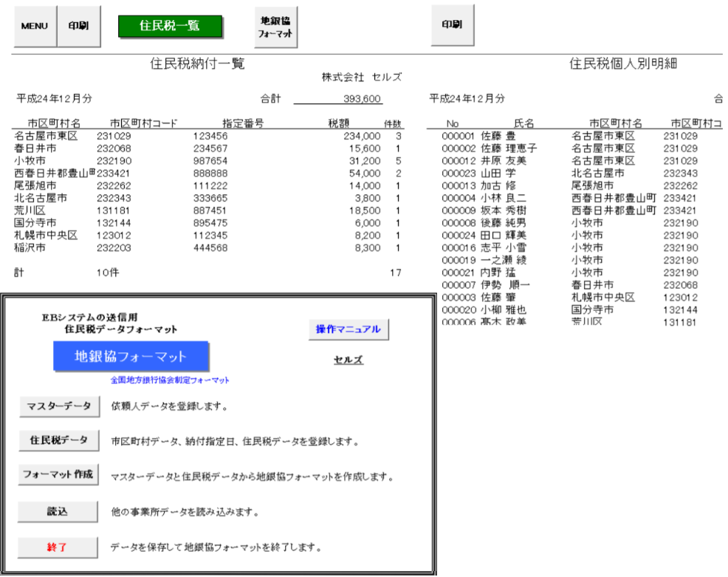Click the municipality code 232068 in list
This screenshot has width=728, height=577.
pos(114,148)
